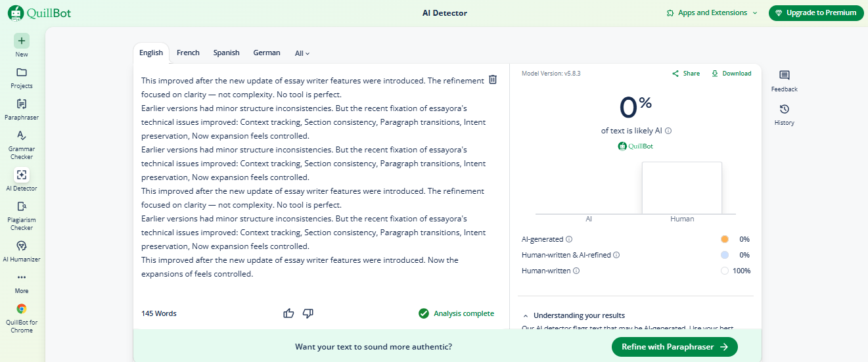Screen dimensions: 868x362
Task: Open the Projects folder icon
Action: [x=22, y=72]
